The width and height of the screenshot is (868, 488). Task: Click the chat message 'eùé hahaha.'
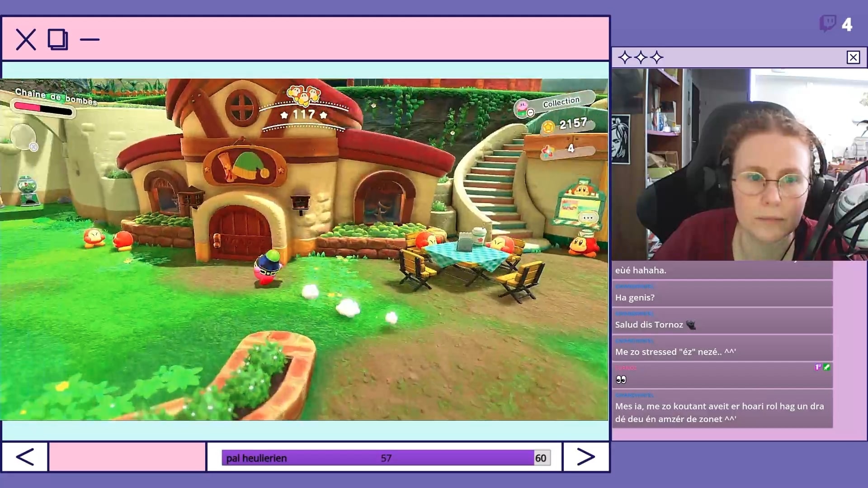click(722, 270)
